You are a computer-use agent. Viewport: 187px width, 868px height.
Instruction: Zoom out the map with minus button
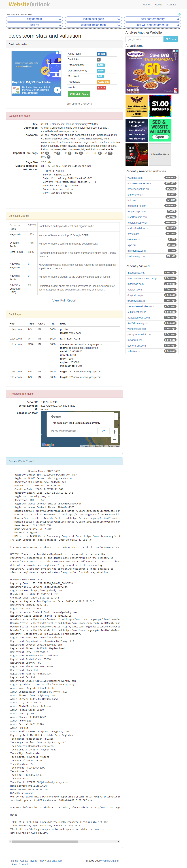pyautogui.click(x=115, y=440)
